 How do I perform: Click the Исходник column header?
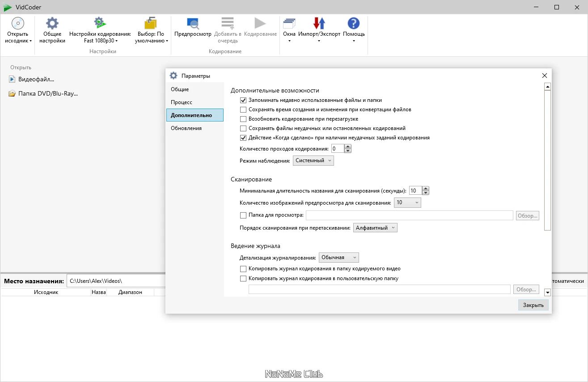(46, 292)
